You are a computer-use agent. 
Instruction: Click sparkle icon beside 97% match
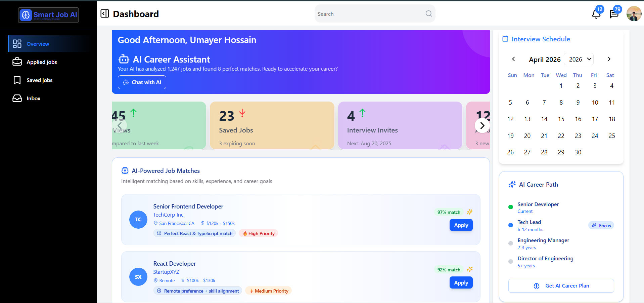pyautogui.click(x=470, y=212)
